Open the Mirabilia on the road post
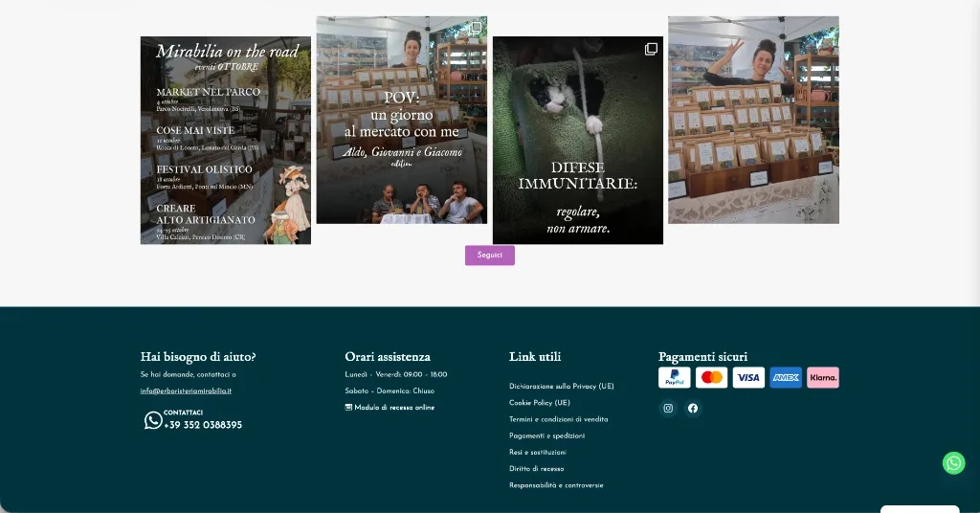 (226, 140)
